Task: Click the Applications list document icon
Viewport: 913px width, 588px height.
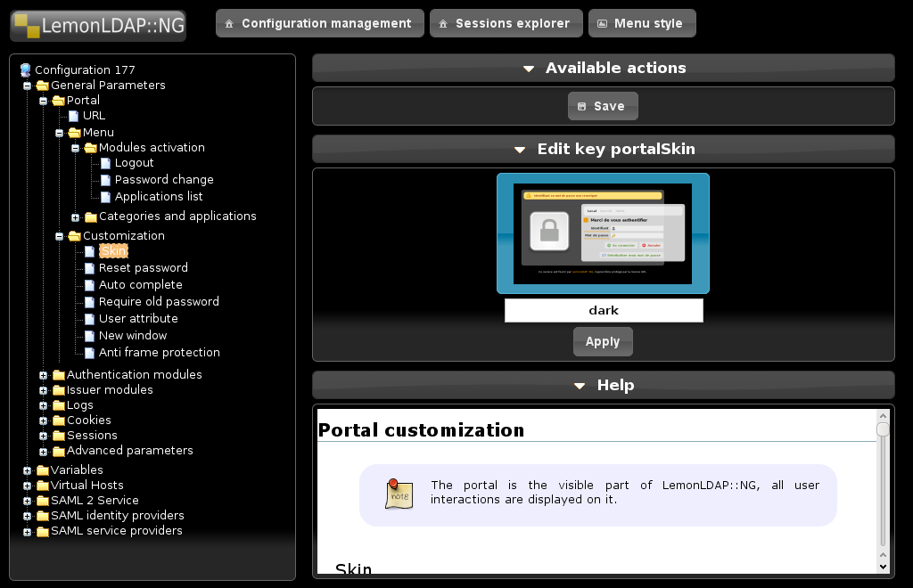Action: tap(105, 197)
